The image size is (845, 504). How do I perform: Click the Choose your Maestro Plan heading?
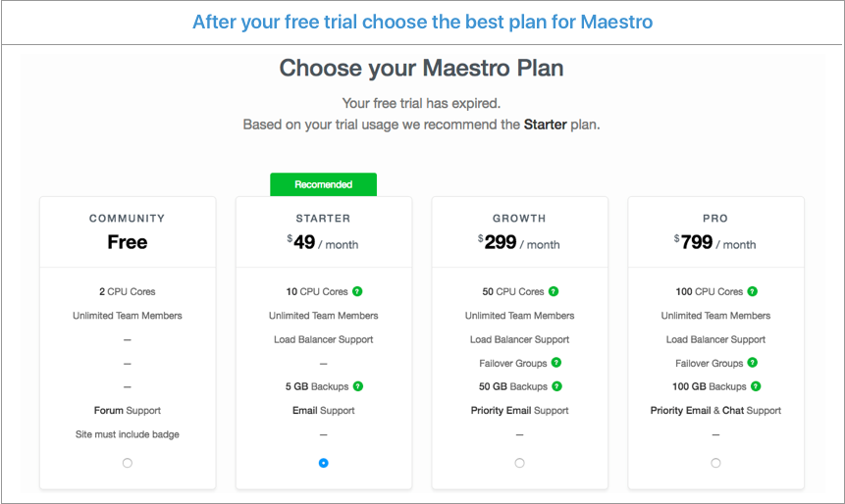click(422, 69)
